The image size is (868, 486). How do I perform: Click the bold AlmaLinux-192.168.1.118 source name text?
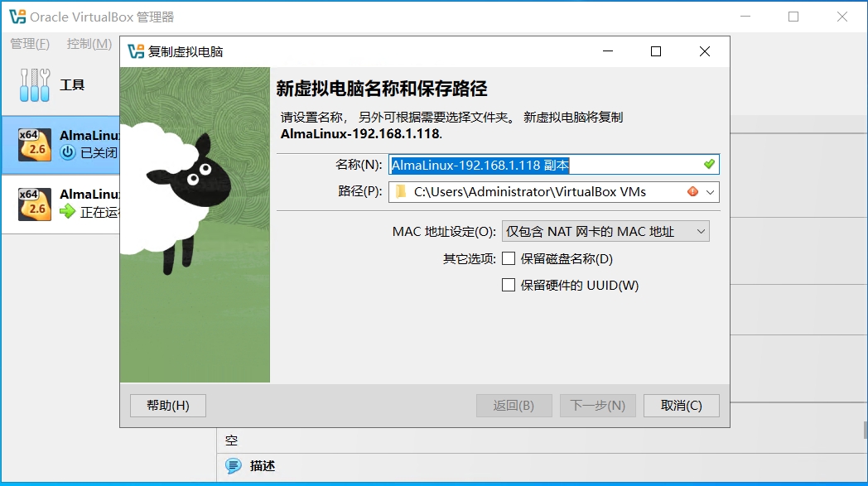(x=360, y=133)
